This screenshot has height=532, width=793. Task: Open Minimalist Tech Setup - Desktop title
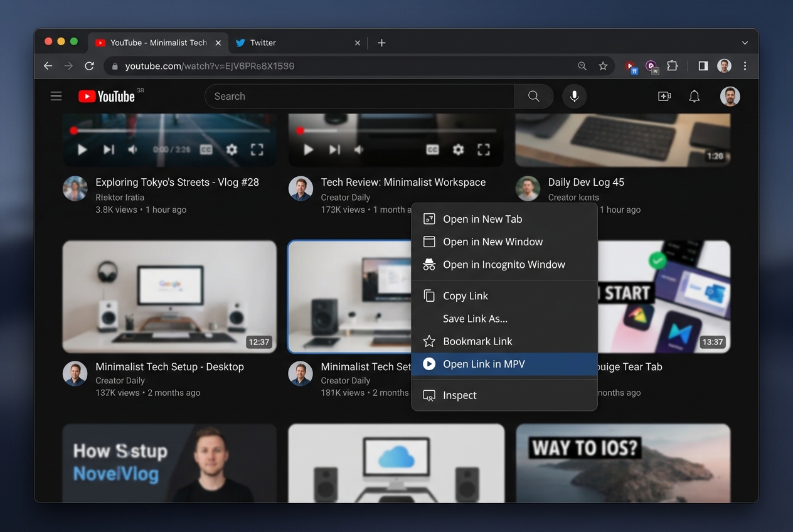169,366
